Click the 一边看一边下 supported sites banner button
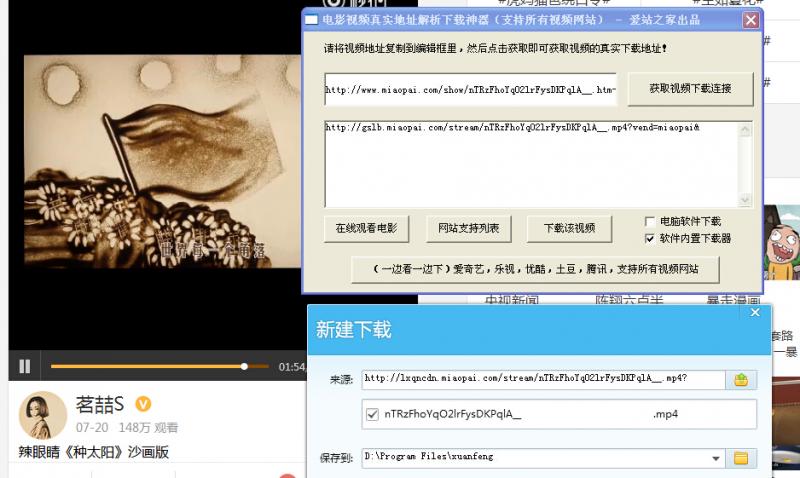800x478 pixels. point(535,269)
